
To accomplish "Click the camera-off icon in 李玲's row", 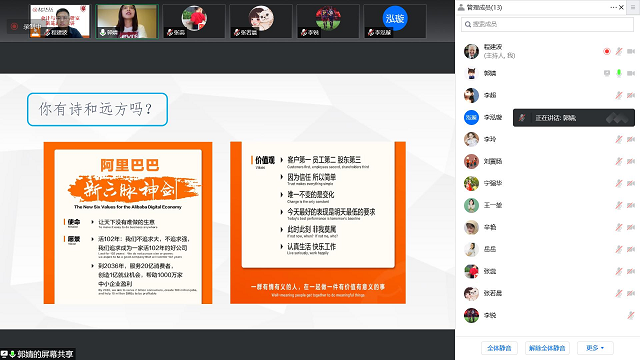I will tap(631, 140).
